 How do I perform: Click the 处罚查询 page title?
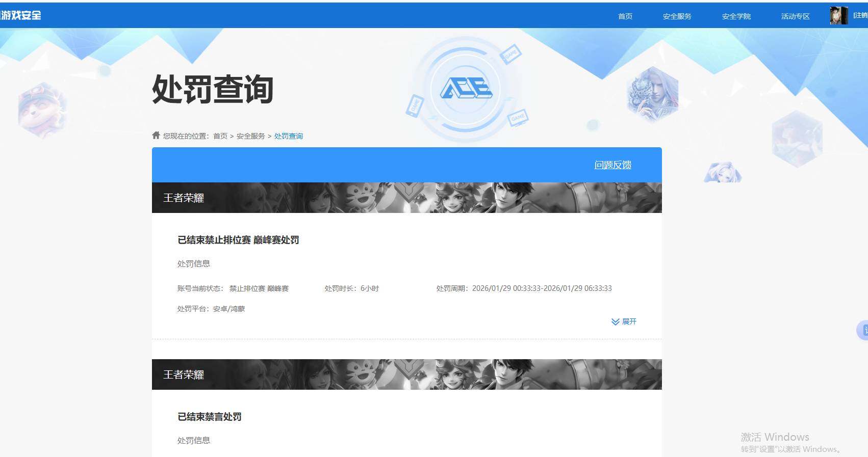[213, 89]
